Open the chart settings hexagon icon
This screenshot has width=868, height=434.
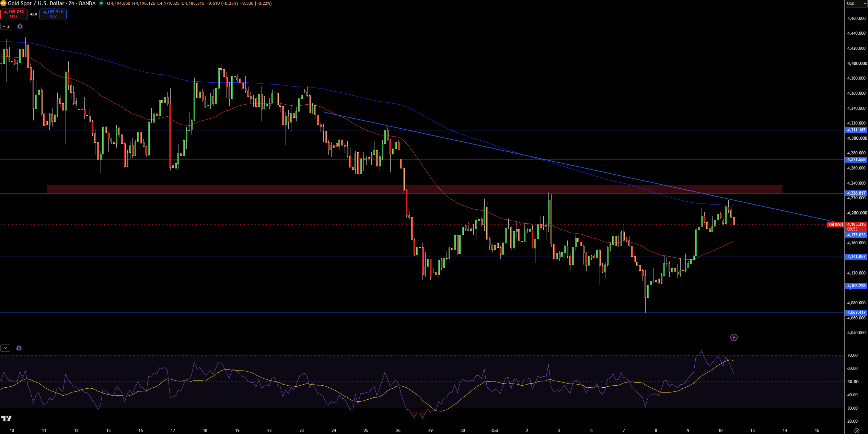point(857,431)
